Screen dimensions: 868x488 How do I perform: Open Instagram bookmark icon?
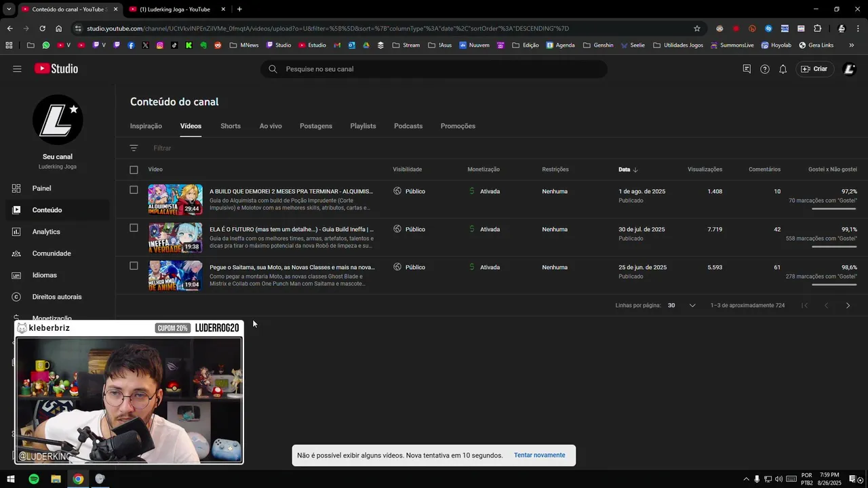click(x=160, y=45)
